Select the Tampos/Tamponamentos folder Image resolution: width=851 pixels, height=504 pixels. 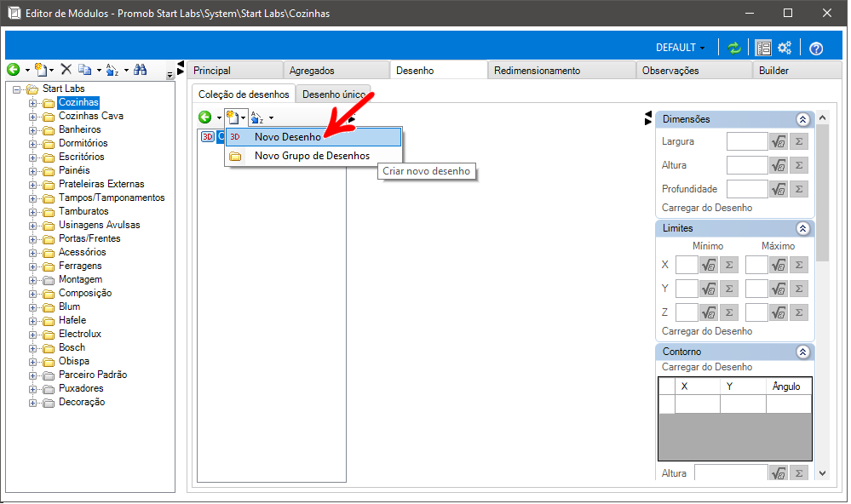coord(112,198)
